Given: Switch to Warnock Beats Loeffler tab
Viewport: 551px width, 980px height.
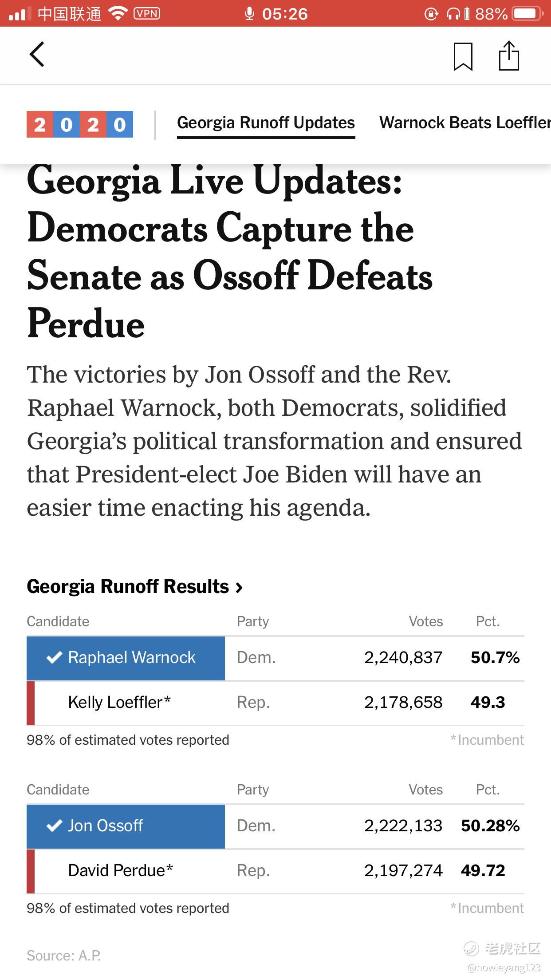Looking at the screenshot, I should 464,123.
